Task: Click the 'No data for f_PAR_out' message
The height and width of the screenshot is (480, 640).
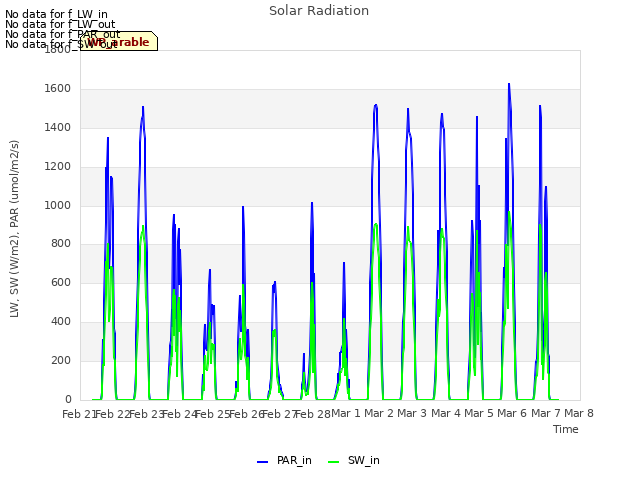Action: 62,34
